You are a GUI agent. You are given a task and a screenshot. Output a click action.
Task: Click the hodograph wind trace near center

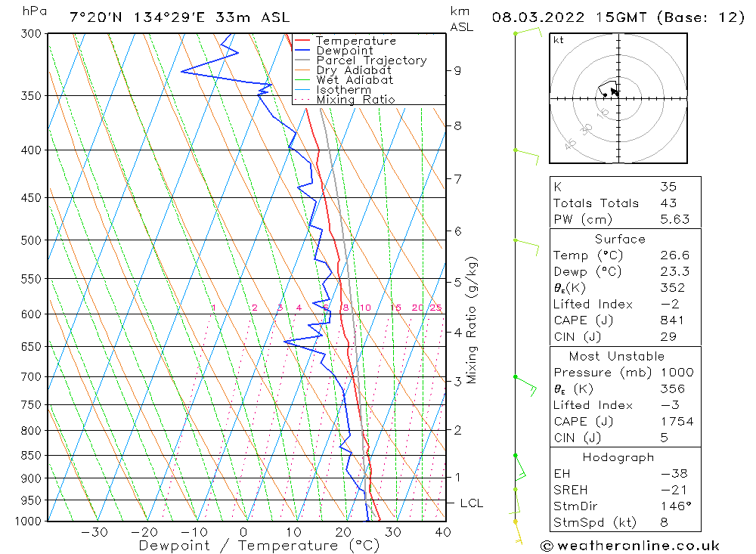pyautogui.click(x=609, y=88)
